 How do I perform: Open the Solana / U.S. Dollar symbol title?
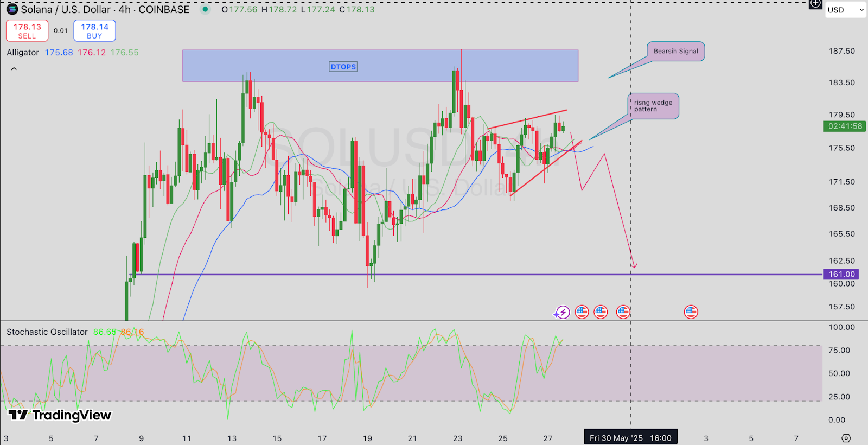point(105,9)
